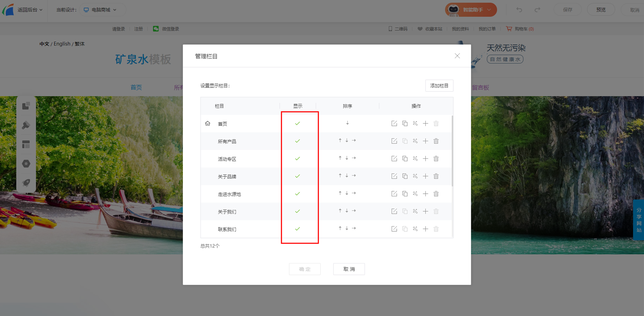Image resolution: width=644 pixels, height=316 pixels.
Task: Click the 预览 preview button
Action: 601,10
